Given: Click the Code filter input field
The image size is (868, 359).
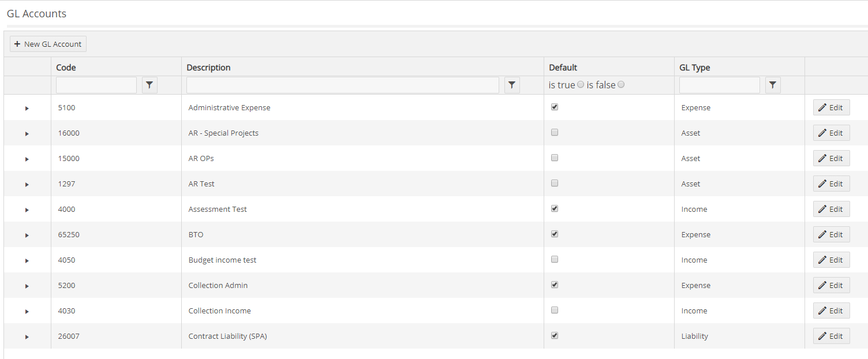Looking at the screenshot, I should coord(96,85).
